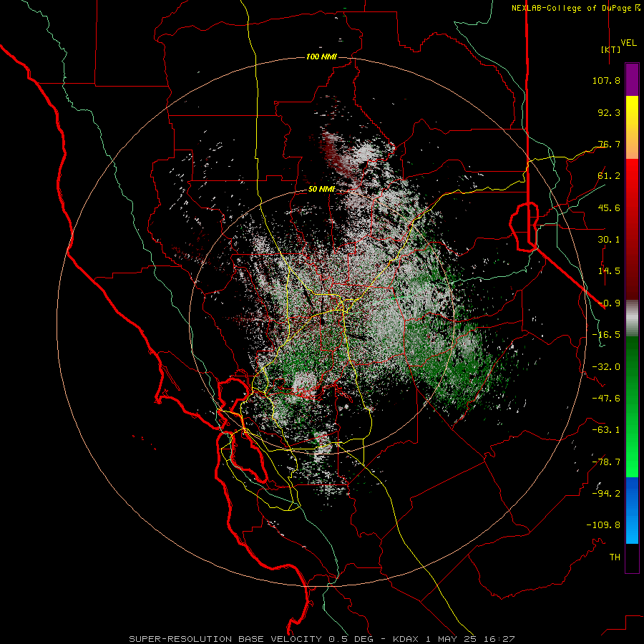The width and height of the screenshot is (644, 644).
Task: Select the -63.1 velocity scale value
Action: (x=606, y=430)
